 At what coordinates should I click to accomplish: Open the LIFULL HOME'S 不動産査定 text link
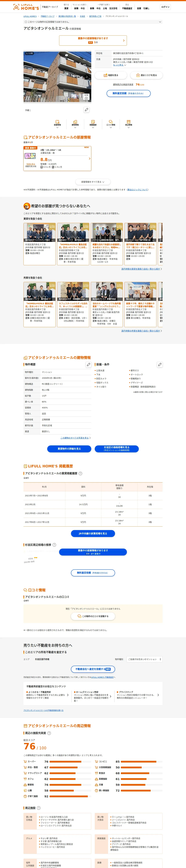coord(102,677)
